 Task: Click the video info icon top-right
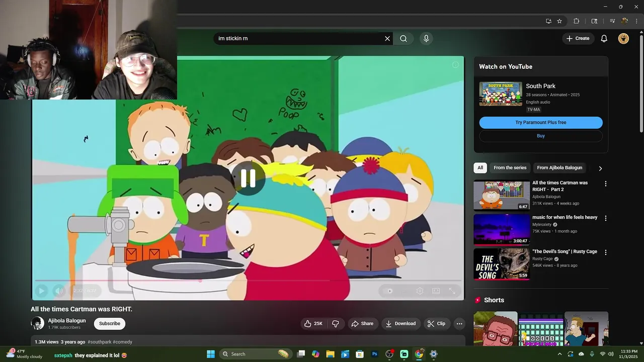tap(455, 65)
